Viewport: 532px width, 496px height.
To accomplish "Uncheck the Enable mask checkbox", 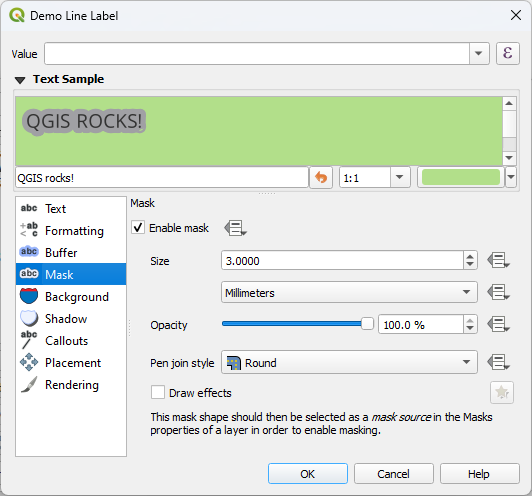I will point(138,227).
